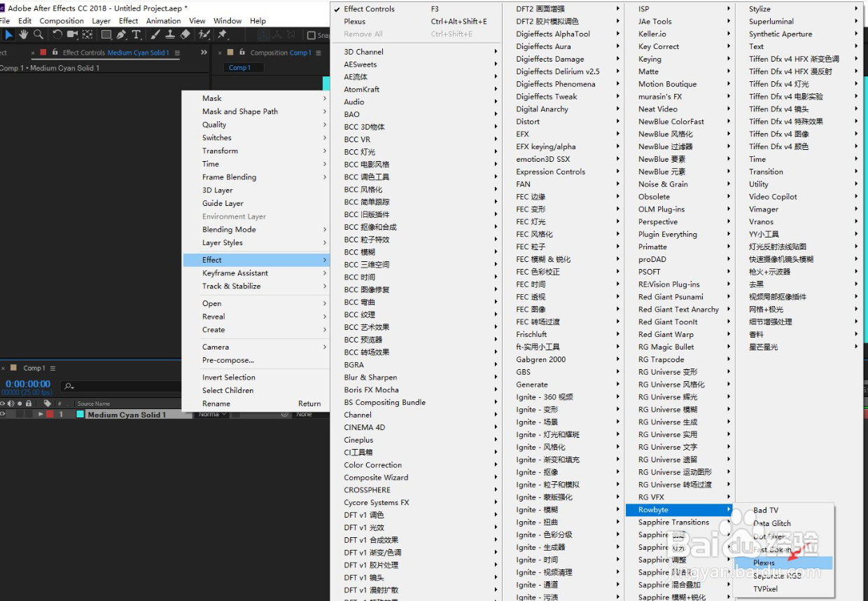Expand the Keyframe Assistant submenu
The width and height of the screenshot is (868, 601).
coord(255,273)
